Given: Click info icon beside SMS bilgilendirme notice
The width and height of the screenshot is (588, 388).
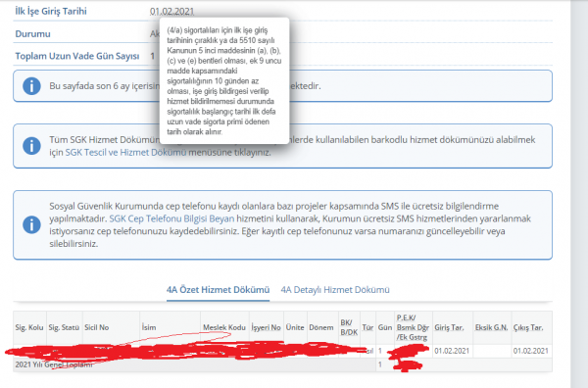Looking at the screenshot, I should click(x=31, y=225).
